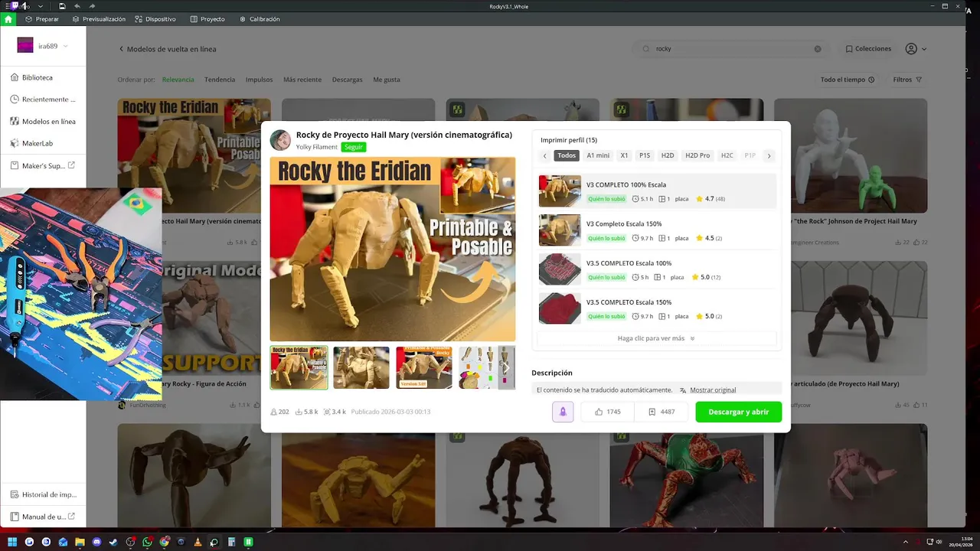Screen dimensions: 980x551
Task: Bookmark the model with 4487 saves
Action: point(661,412)
